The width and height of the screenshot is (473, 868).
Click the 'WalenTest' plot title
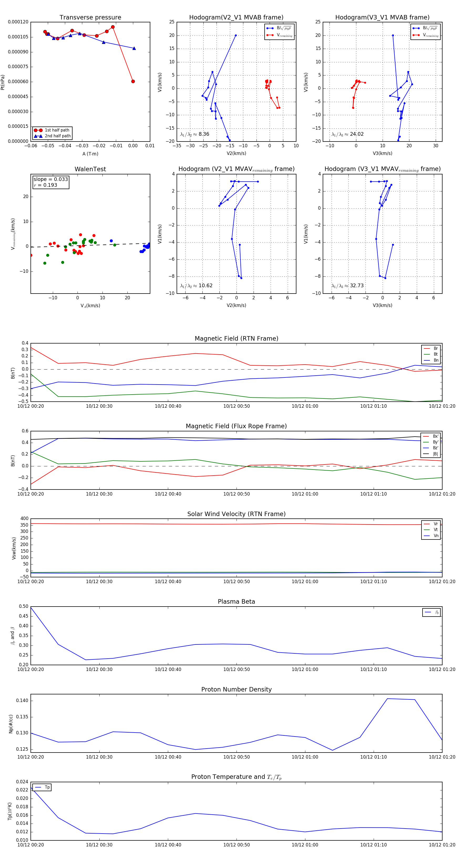click(x=90, y=169)
